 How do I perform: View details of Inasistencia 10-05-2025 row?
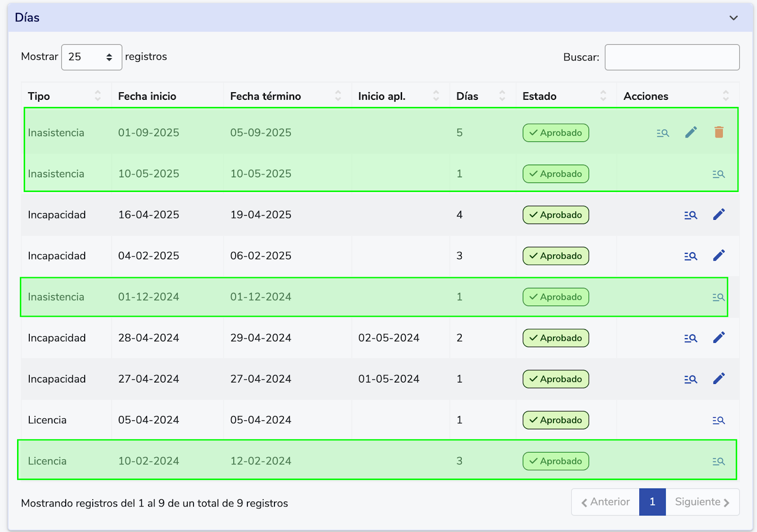[x=718, y=174]
